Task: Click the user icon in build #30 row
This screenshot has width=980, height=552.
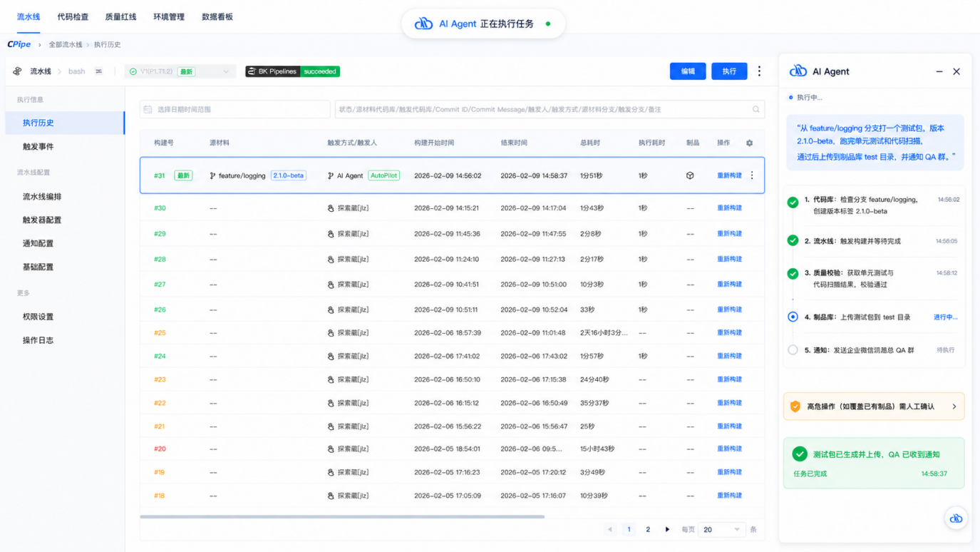Action: click(331, 208)
